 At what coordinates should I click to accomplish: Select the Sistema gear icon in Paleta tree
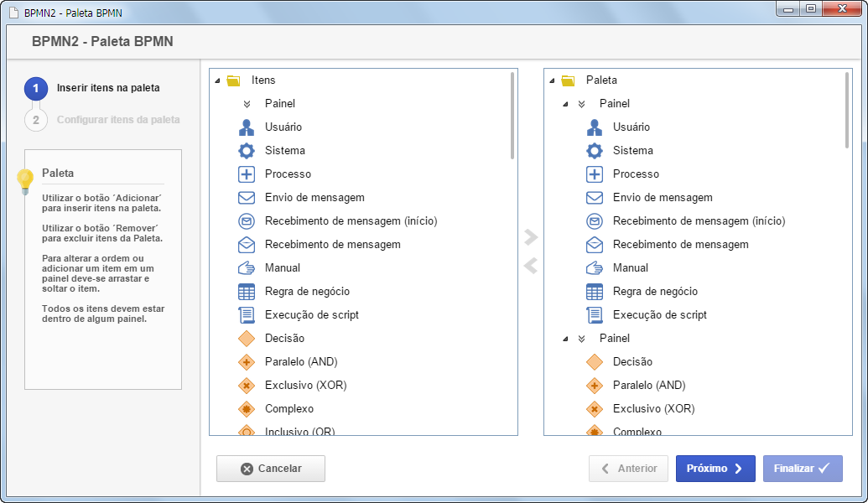[595, 151]
